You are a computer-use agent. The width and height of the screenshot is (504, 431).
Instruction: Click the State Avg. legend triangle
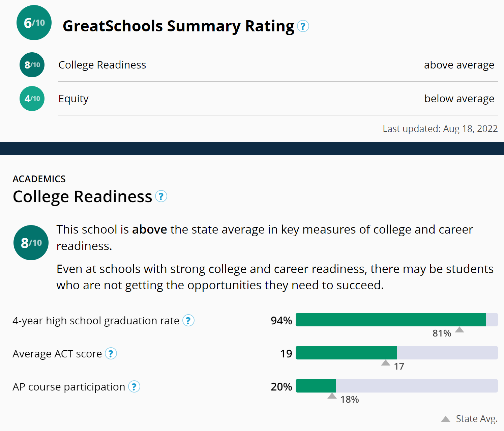point(445,419)
